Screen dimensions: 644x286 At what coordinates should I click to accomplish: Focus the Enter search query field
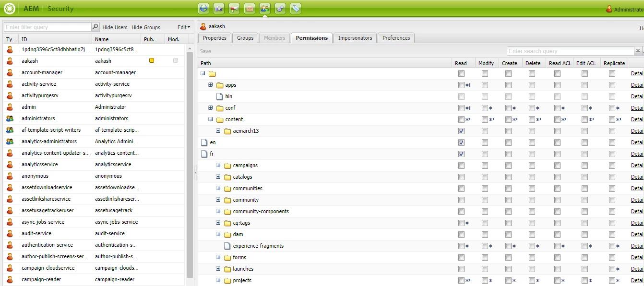tap(571, 51)
